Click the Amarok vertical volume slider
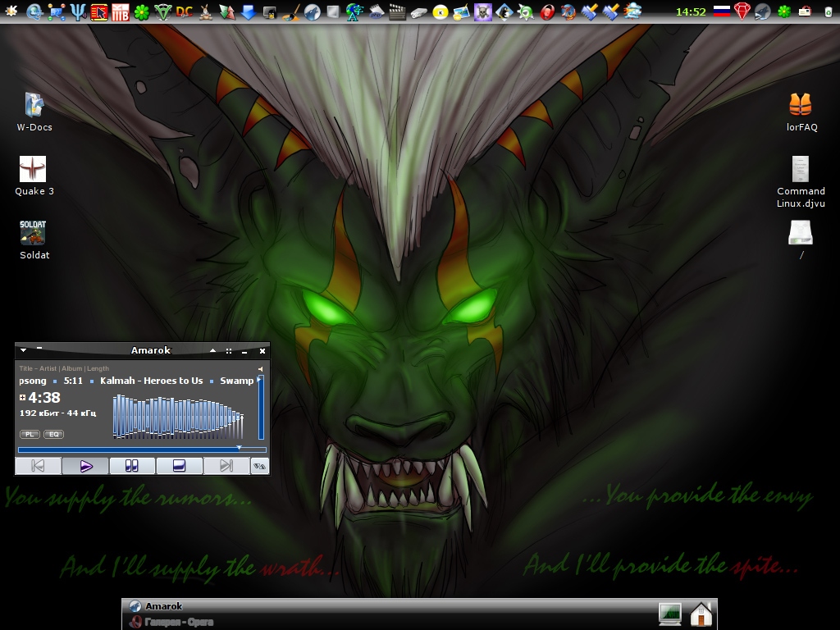The width and height of the screenshot is (840, 630). [x=261, y=409]
